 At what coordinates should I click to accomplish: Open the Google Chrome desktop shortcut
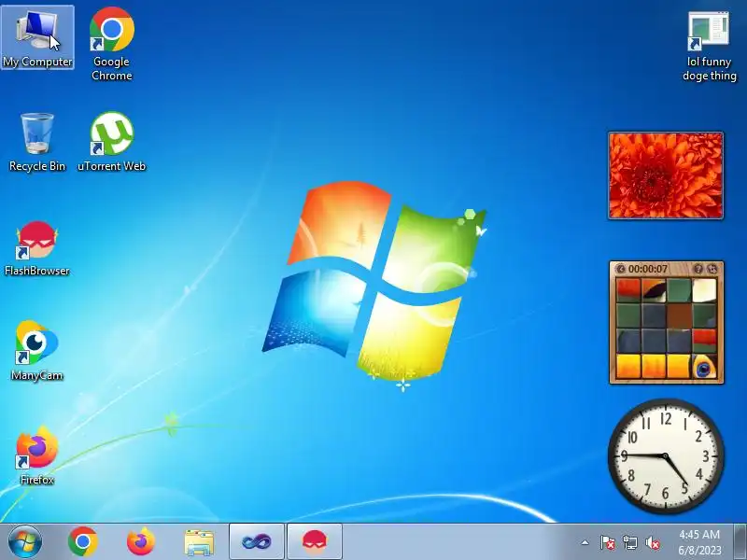pyautogui.click(x=111, y=44)
